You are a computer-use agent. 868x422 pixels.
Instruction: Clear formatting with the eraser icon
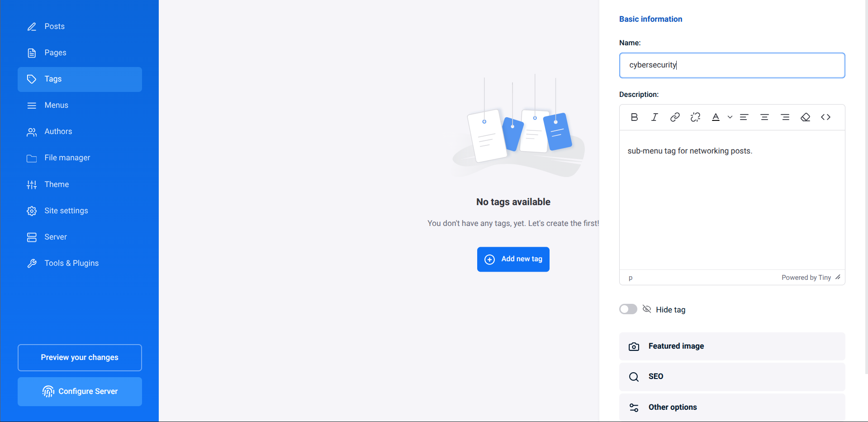(x=805, y=117)
